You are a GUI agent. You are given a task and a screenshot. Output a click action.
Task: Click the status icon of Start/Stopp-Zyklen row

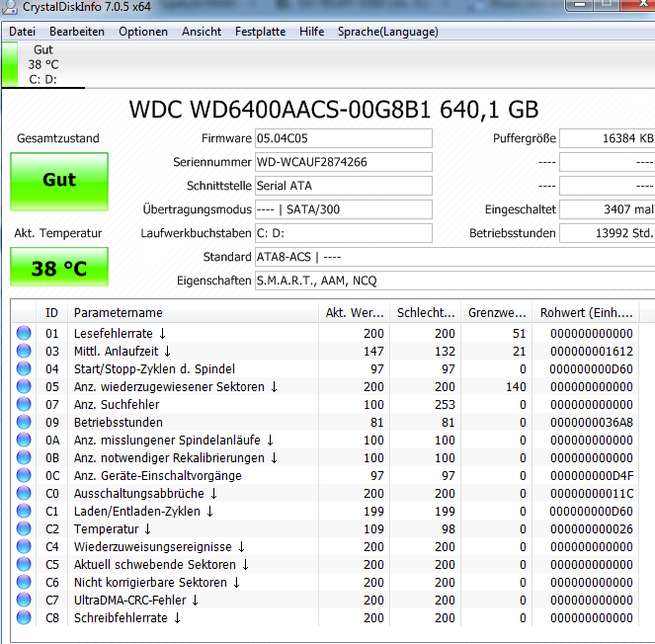24,368
